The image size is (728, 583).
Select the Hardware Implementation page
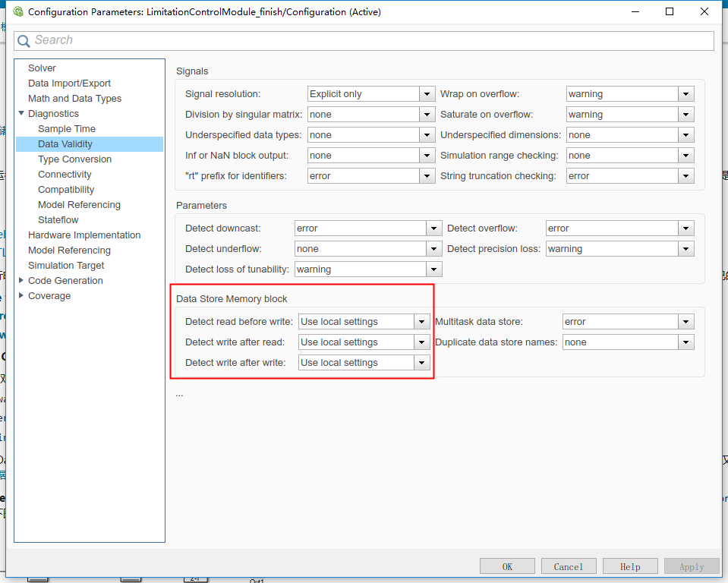tap(84, 235)
